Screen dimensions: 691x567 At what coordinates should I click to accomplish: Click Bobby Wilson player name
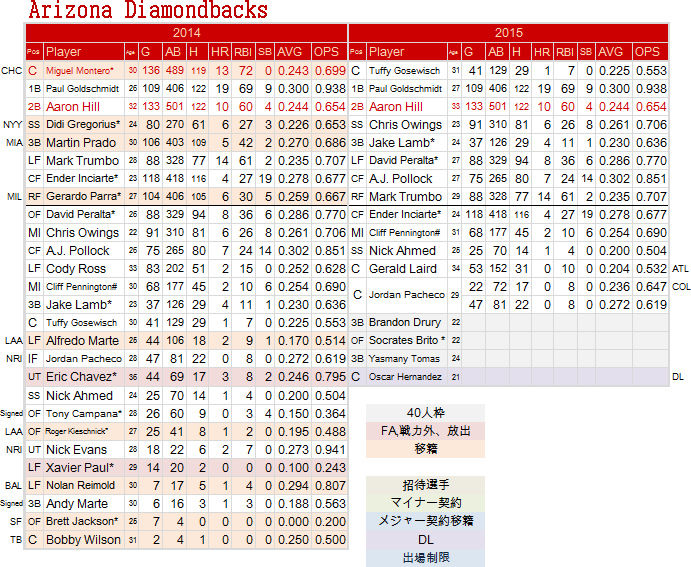[x=83, y=540]
